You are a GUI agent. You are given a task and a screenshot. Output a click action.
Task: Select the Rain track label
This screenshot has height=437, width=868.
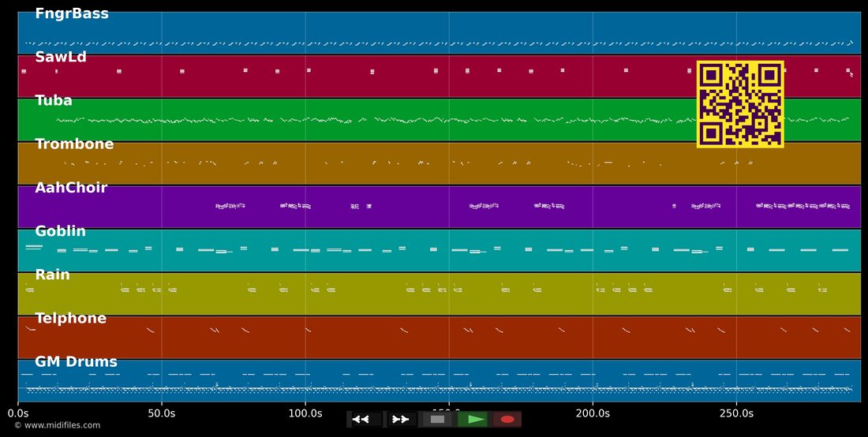pos(53,275)
